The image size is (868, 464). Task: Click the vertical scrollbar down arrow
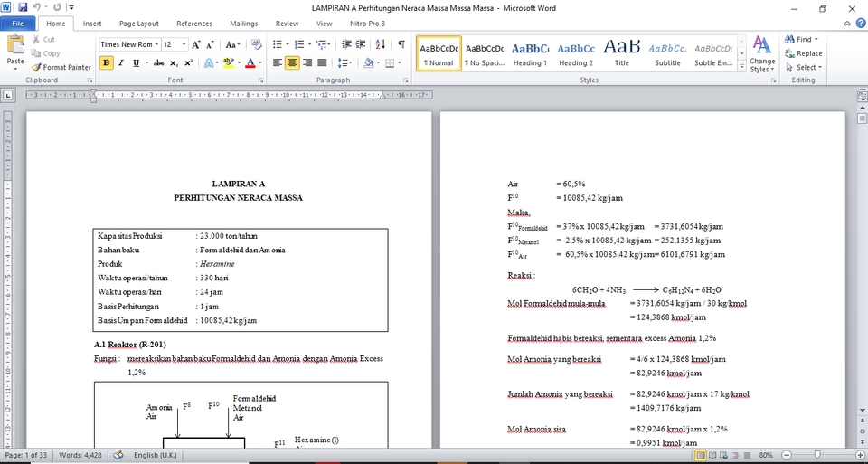pyautogui.click(x=862, y=411)
